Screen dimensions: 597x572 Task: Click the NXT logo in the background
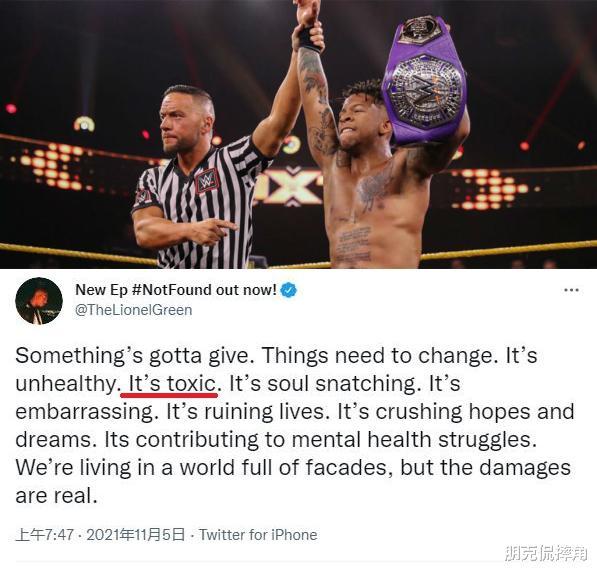(291, 185)
